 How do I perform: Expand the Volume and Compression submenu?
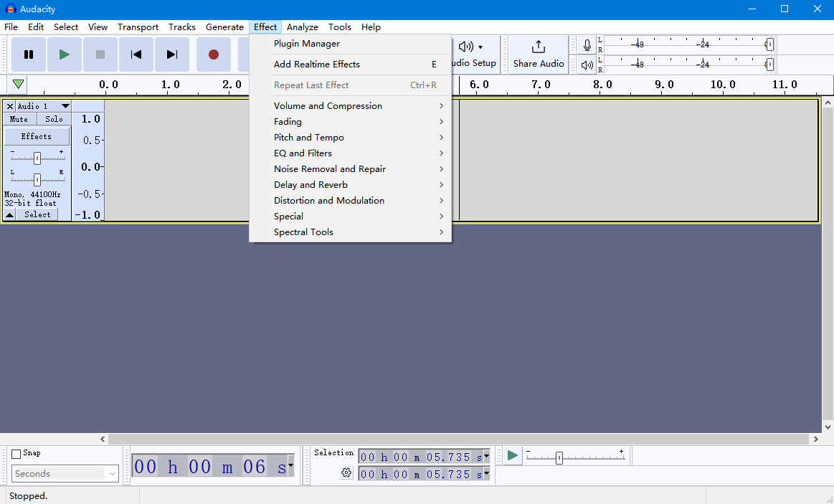coord(351,106)
